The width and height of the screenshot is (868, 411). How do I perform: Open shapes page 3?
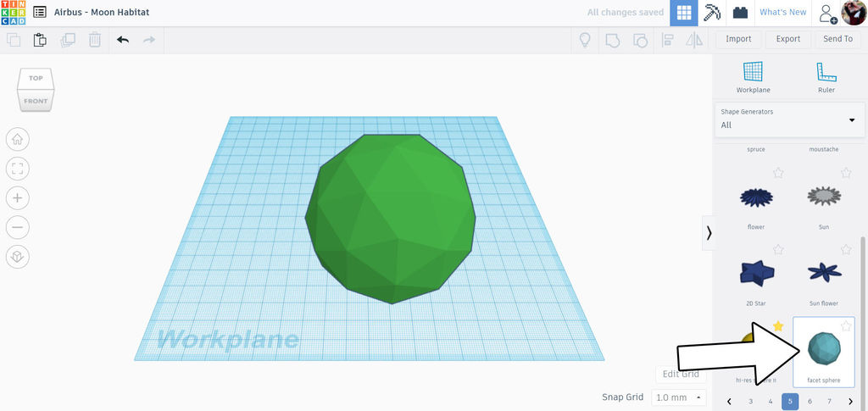point(751,401)
